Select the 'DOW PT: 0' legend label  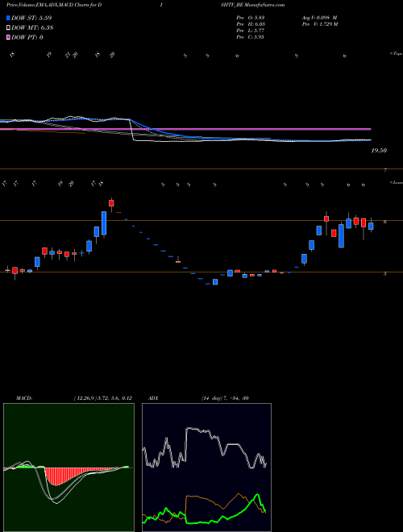click(27, 37)
